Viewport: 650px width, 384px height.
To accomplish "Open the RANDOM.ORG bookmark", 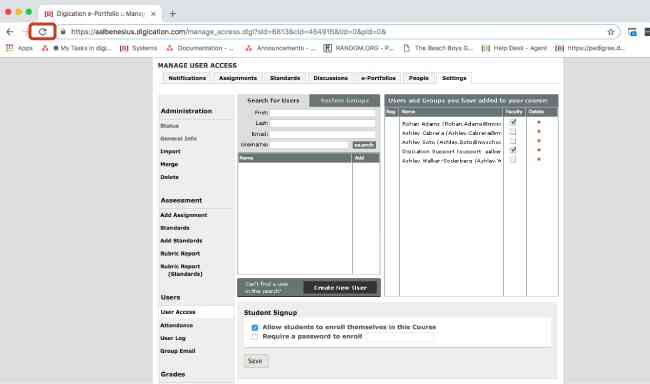I will (359, 48).
